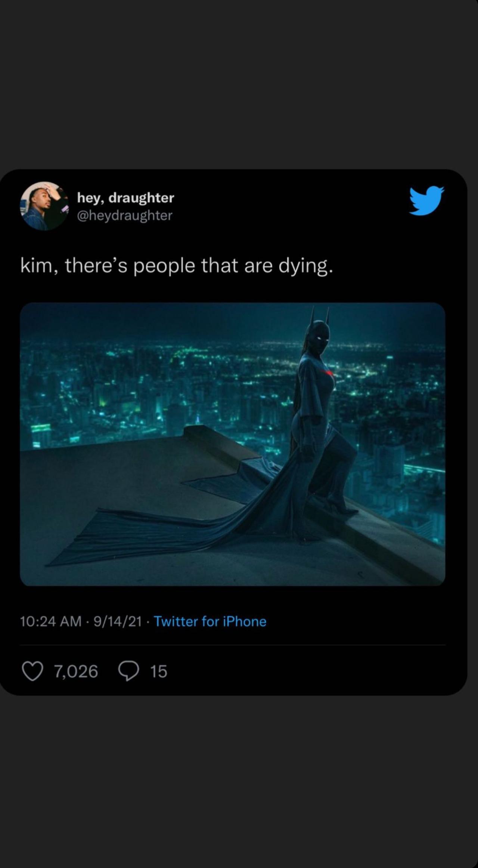Screen dimensions: 478x868
Task: Open the @heydraughter handle
Action: click(124, 216)
